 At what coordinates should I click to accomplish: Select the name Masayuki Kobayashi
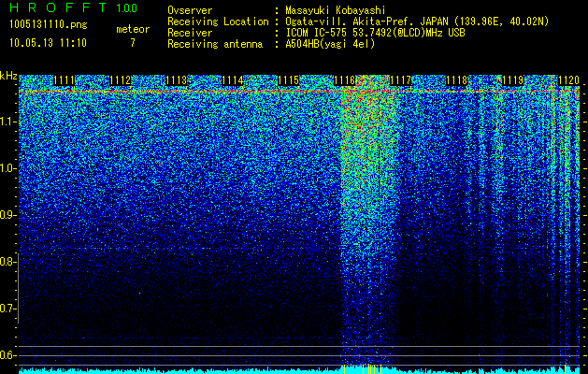336,10
